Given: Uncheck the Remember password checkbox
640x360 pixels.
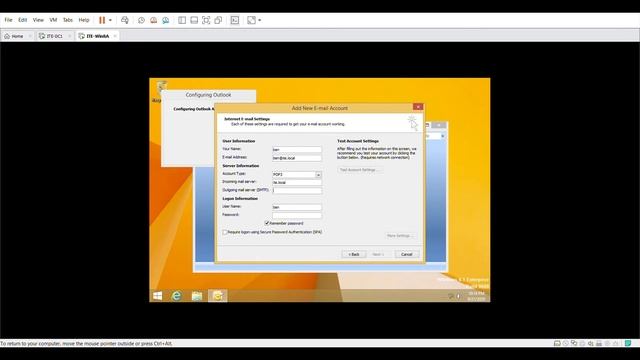Looking at the screenshot, I should [x=267, y=223].
